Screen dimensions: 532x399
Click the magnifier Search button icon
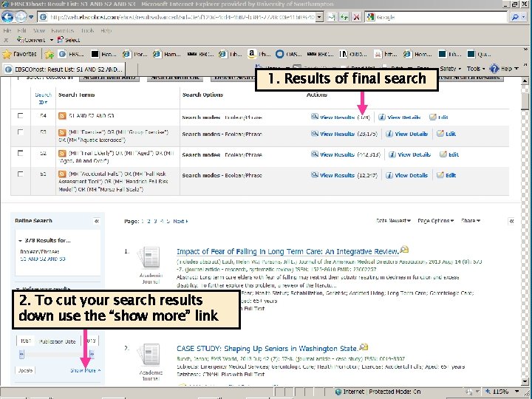(x=516, y=17)
